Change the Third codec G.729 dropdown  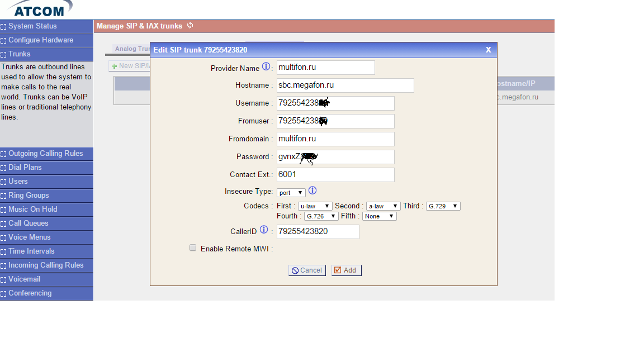coord(443,206)
